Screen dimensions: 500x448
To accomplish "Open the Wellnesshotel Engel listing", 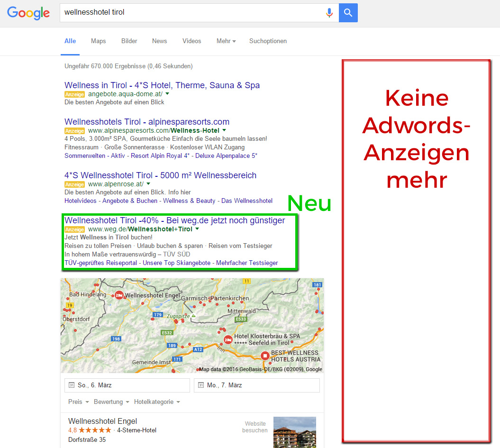I will 103,421.
